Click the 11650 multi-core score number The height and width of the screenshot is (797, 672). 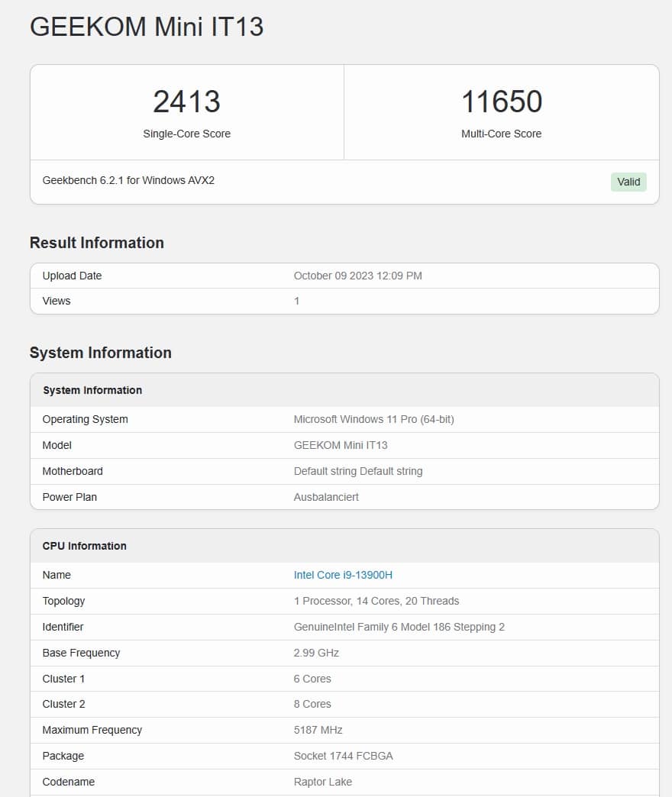coord(501,102)
